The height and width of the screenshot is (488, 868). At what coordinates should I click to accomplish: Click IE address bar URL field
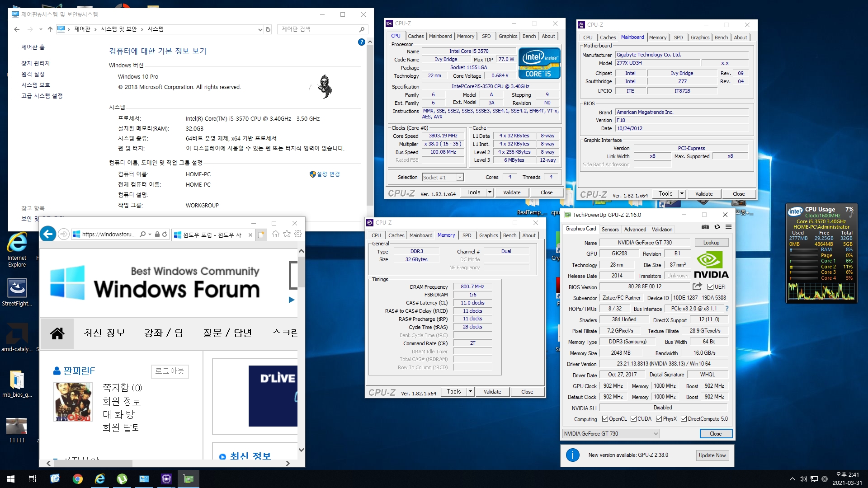coord(108,234)
